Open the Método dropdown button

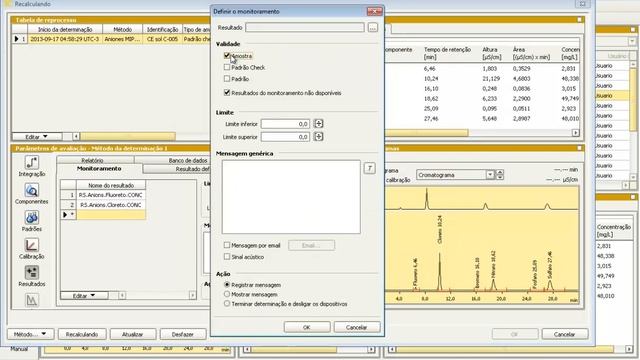tap(29, 334)
